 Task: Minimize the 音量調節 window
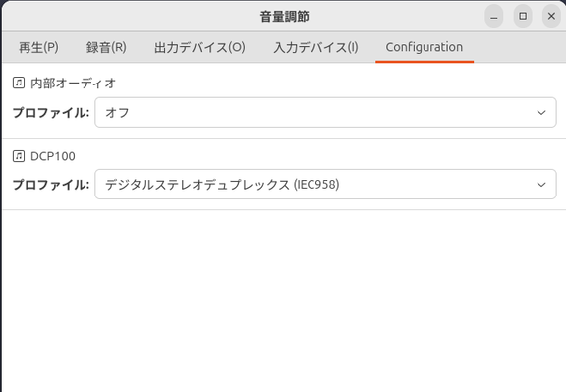[x=494, y=16]
